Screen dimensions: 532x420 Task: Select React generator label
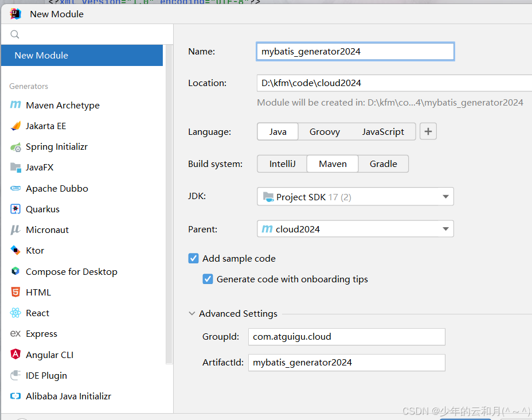(x=38, y=313)
